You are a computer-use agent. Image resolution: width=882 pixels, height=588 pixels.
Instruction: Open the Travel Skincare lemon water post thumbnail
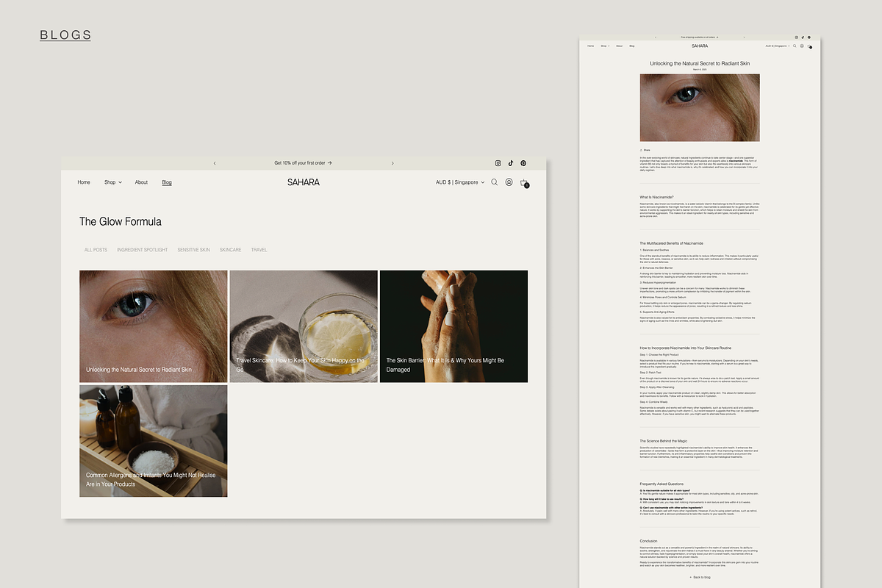point(304,326)
